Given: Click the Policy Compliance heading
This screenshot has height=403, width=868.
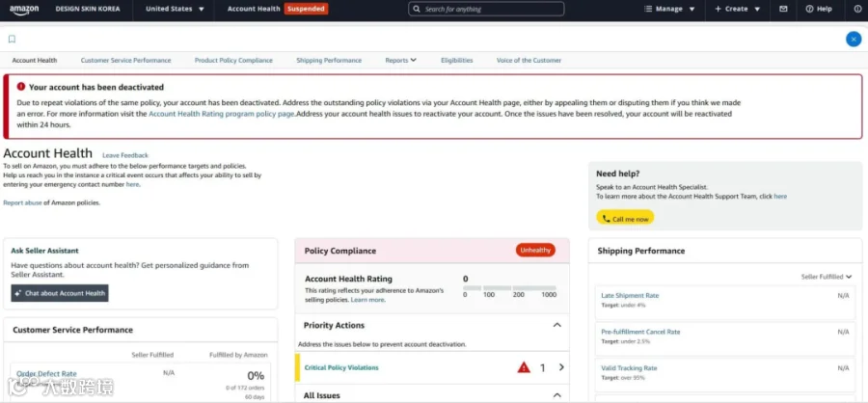Looking at the screenshot, I should pyautogui.click(x=339, y=251).
